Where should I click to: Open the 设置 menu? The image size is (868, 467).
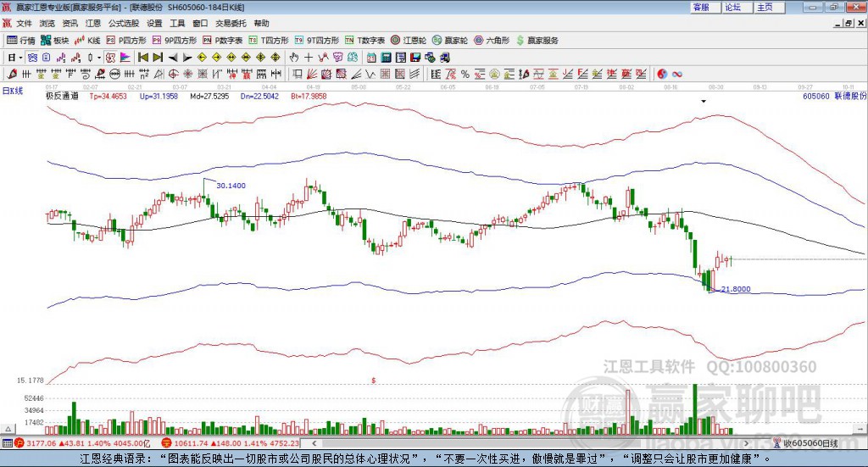[x=154, y=23]
